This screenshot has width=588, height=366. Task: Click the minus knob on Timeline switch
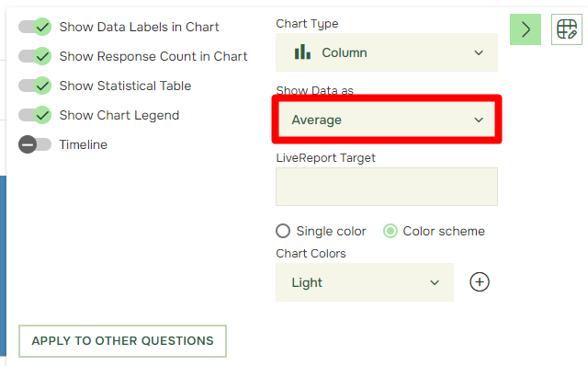(28, 144)
